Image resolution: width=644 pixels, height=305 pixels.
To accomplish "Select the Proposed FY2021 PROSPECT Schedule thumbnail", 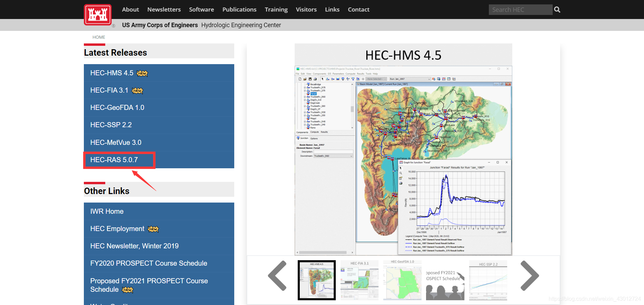I will click(x=445, y=280).
